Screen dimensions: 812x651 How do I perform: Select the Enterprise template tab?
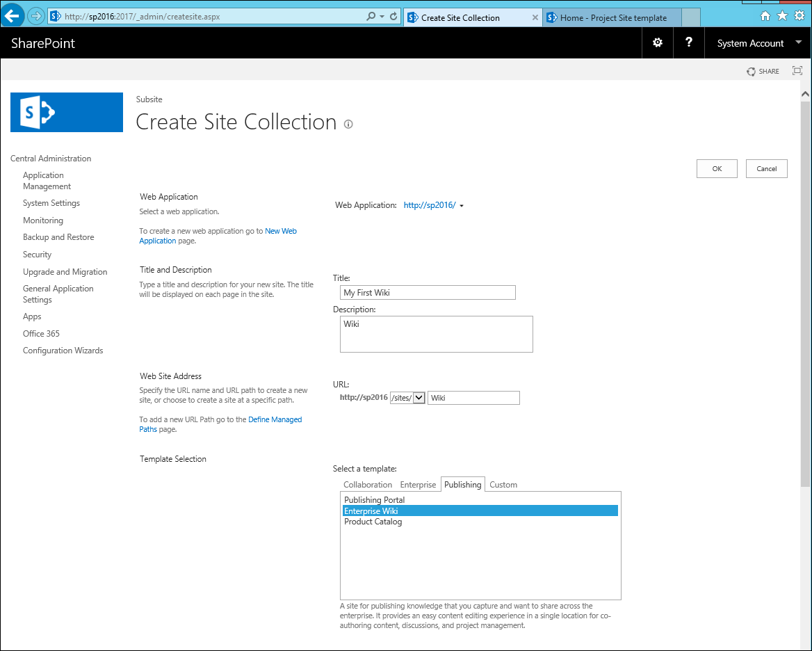click(x=418, y=485)
